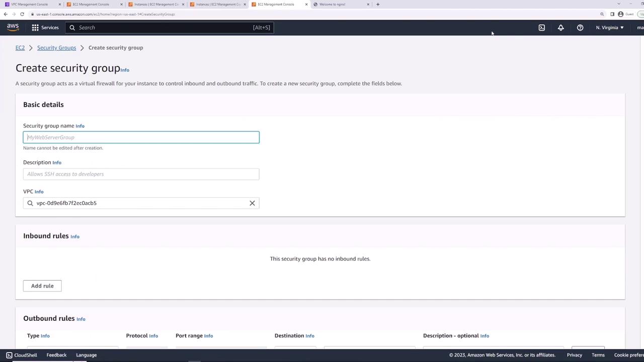Open Info link for Port range column
The width and height of the screenshot is (644, 362).
[x=208, y=336]
